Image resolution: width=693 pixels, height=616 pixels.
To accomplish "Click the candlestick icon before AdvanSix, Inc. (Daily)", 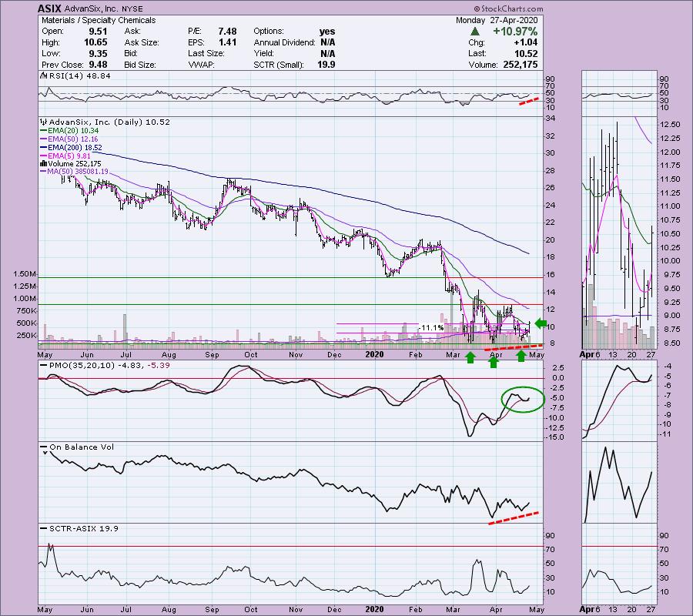I will point(43,122).
